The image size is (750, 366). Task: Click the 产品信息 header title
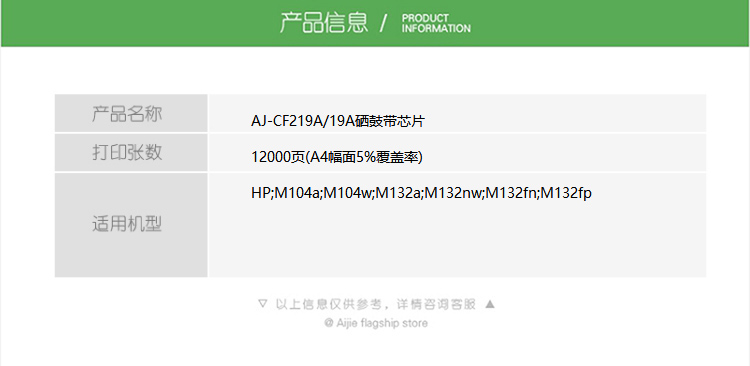coord(324,22)
